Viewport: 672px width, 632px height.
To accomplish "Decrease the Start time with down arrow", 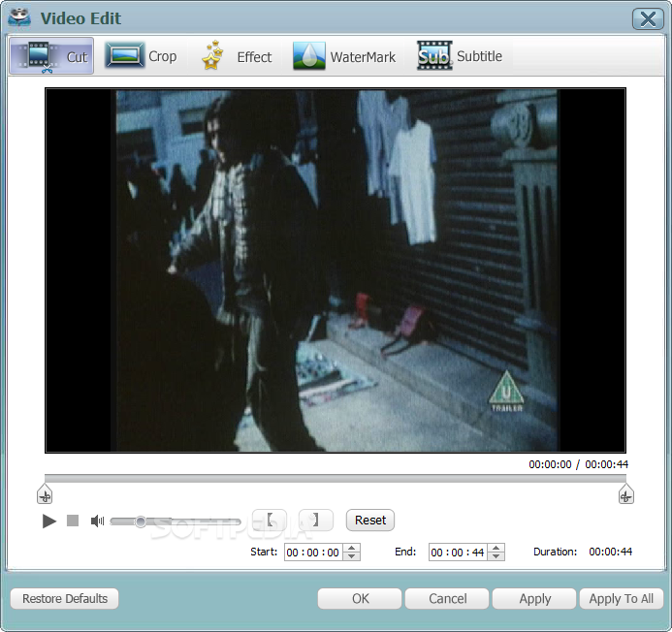I will 351,556.
